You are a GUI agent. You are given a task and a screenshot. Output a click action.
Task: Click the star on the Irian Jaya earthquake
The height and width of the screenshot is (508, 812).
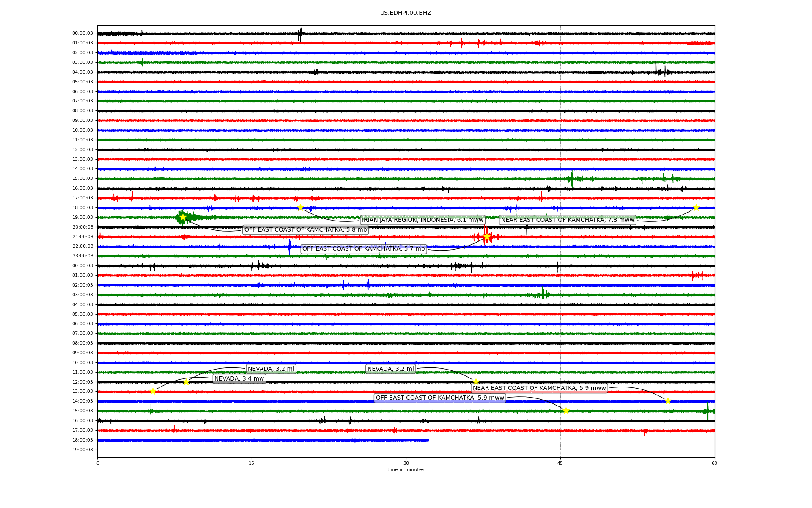[300, 207]
